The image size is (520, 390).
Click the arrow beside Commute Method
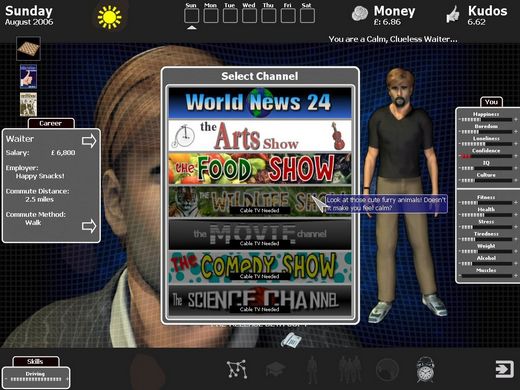tap(89, 226)
